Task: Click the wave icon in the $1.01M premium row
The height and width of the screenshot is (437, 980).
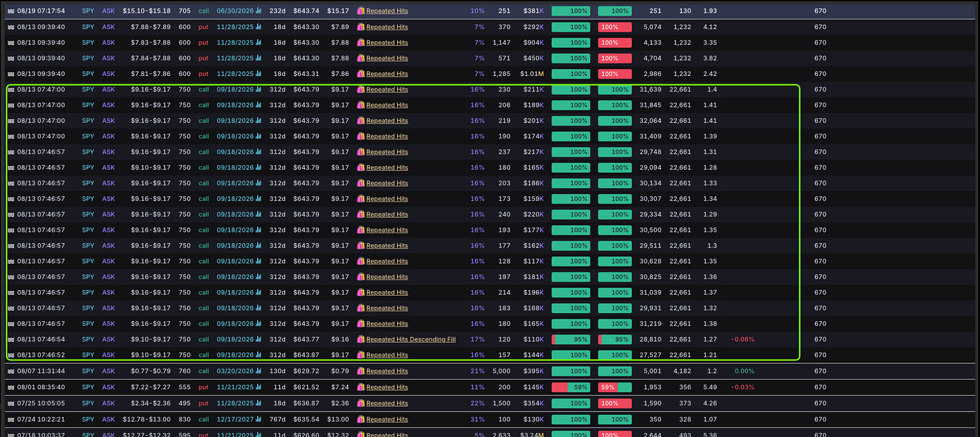Action: 11,74
